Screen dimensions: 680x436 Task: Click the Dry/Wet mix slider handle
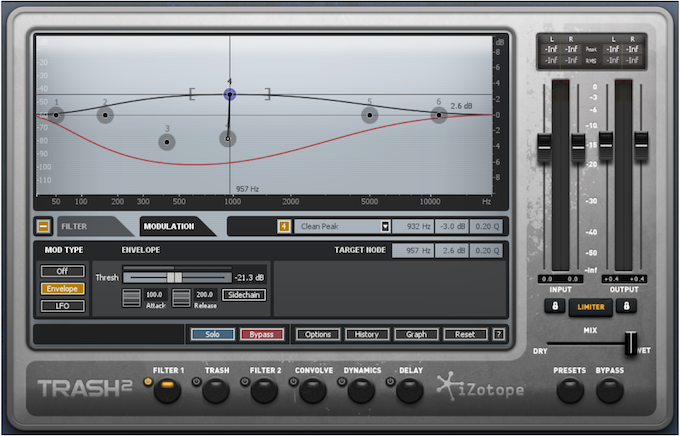(631, 343)
